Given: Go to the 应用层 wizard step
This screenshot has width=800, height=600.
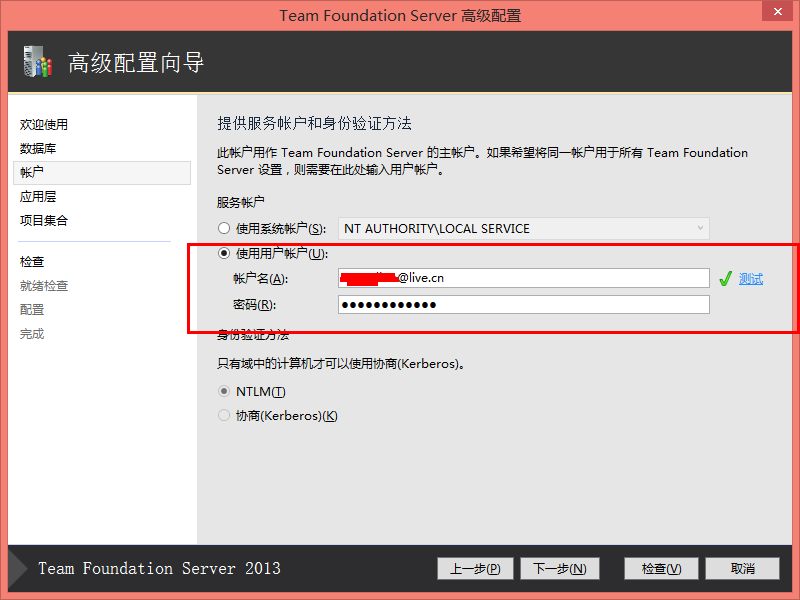Looking at the screenshot, I should coord(38,196).
